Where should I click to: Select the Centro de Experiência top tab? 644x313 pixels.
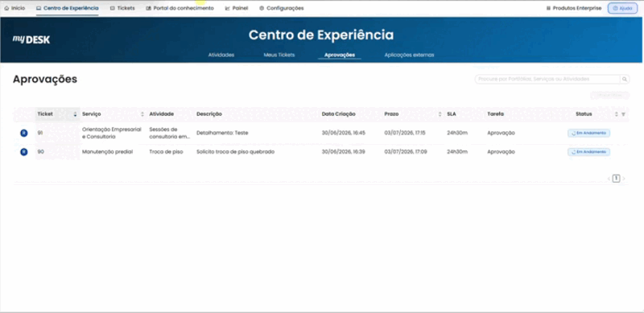pyautogui.click(x=68, y=8)
